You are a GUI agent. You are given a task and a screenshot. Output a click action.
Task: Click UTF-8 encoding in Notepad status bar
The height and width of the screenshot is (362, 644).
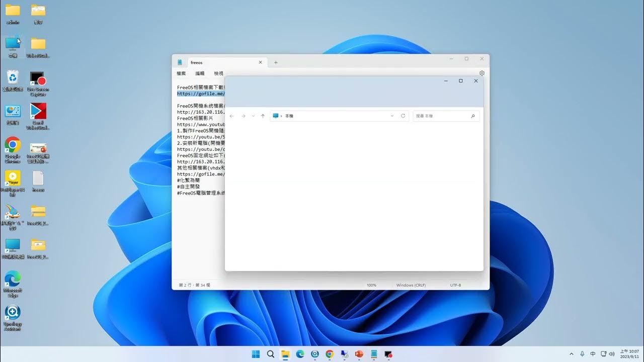[455, 285]
